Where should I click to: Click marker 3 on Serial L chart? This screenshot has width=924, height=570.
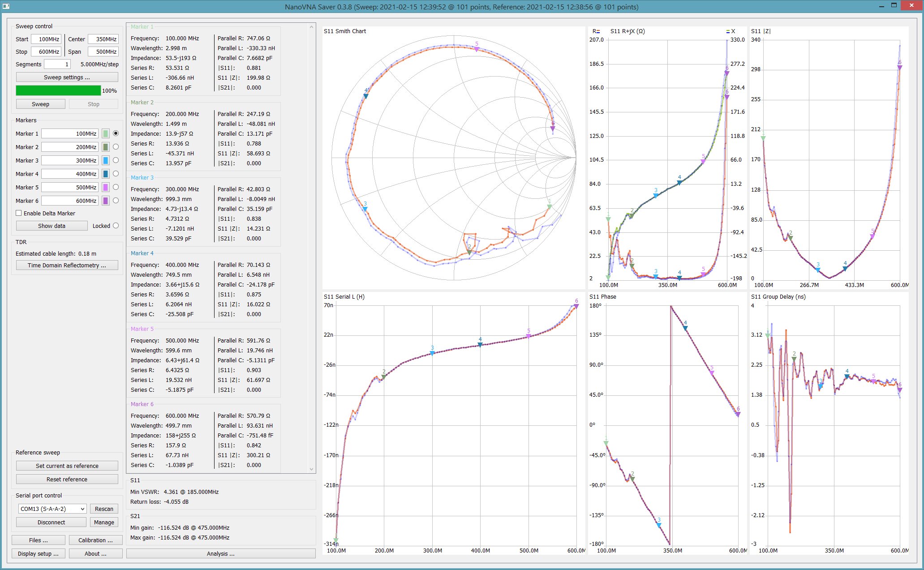(432, 353)
